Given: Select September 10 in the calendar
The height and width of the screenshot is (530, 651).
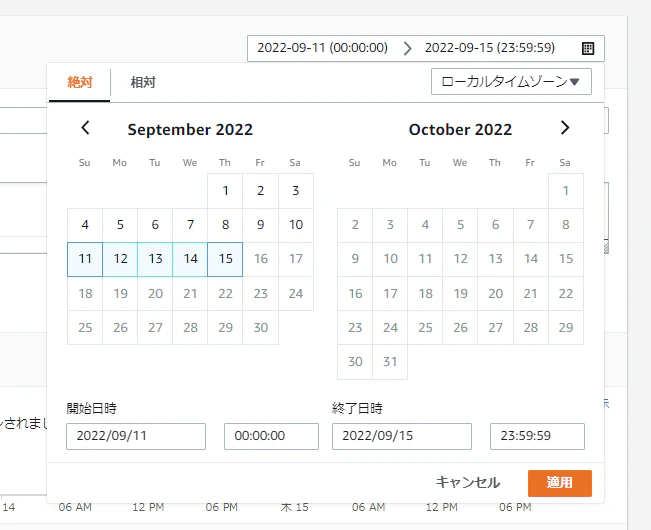Looking at the screenshot, I should tap(296, 225).
